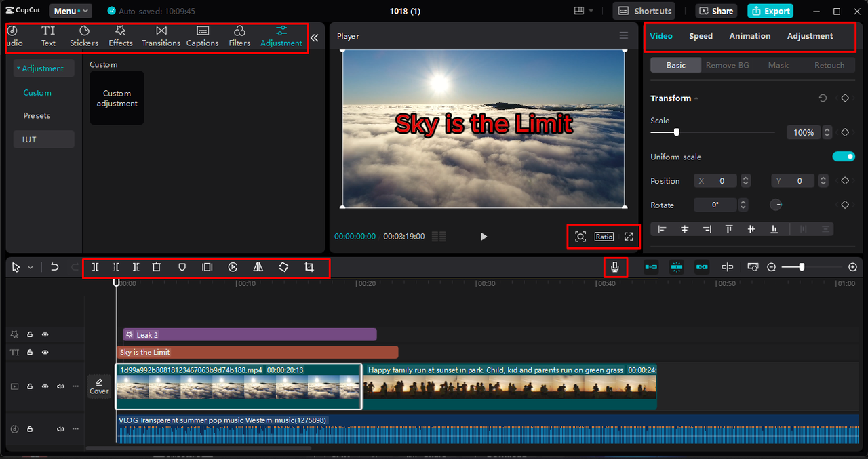Expand the cursor select tool dropdown

pos(31,268)
